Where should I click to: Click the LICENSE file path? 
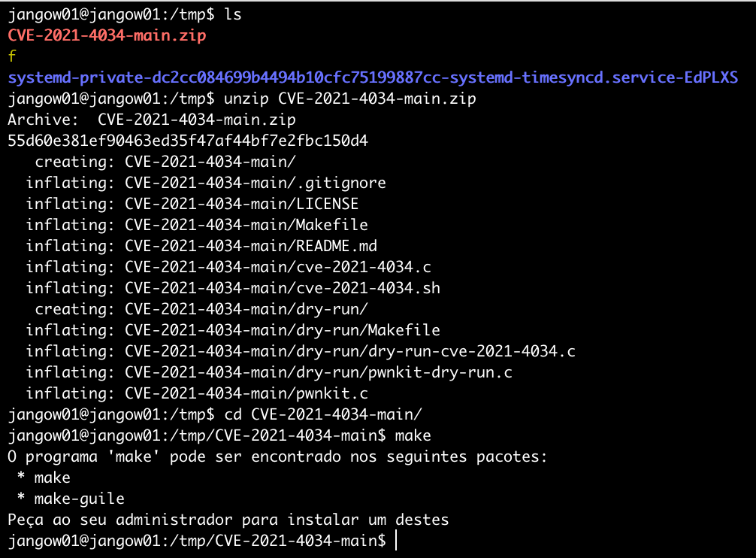pos(241,204)
